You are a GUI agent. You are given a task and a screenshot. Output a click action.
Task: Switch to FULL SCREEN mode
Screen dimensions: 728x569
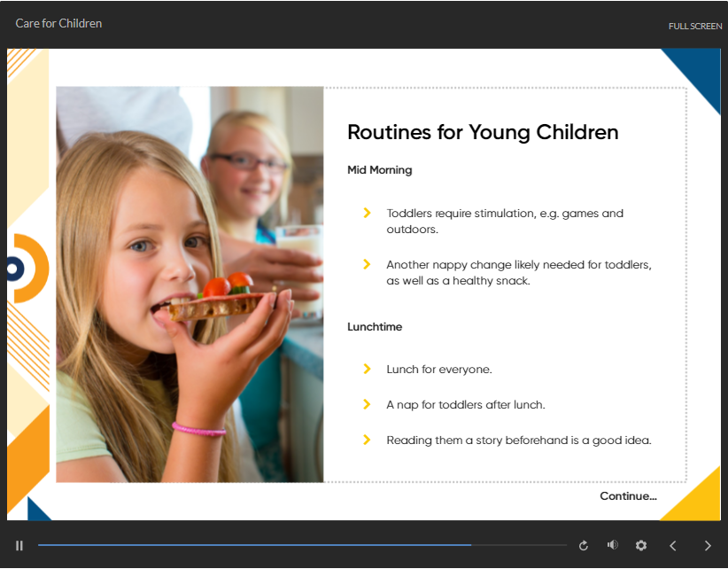point(695,27)
